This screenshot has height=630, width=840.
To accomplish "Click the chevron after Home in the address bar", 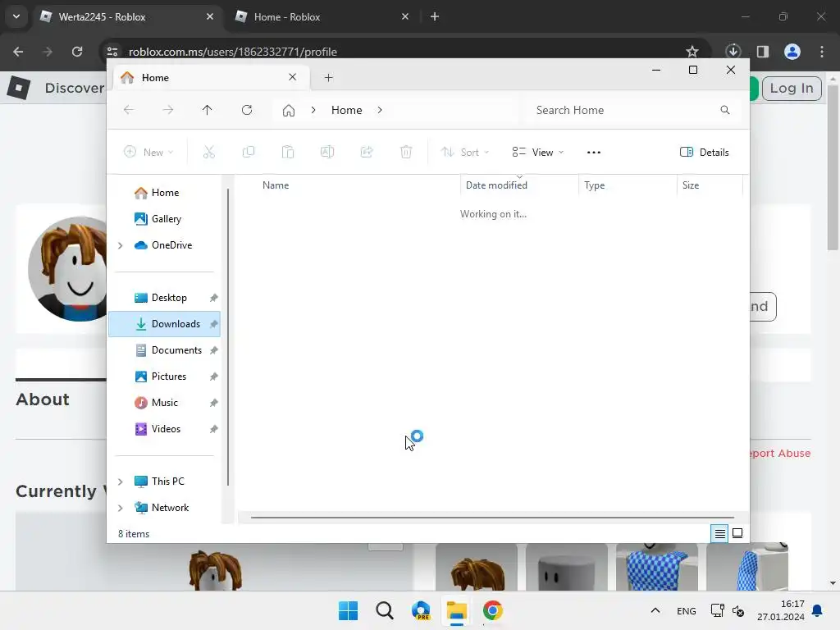I will click(x=380, y=110).
